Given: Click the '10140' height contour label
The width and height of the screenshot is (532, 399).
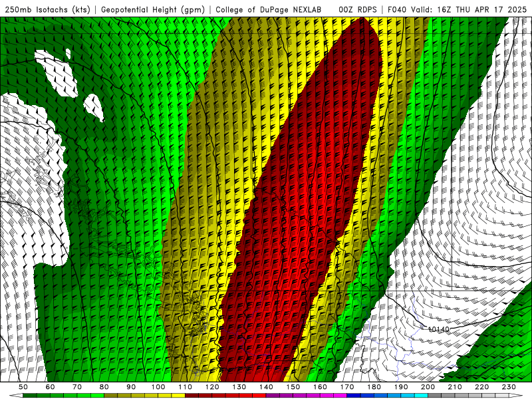Looking at the screenshot, I should click(x=438, y=329).
